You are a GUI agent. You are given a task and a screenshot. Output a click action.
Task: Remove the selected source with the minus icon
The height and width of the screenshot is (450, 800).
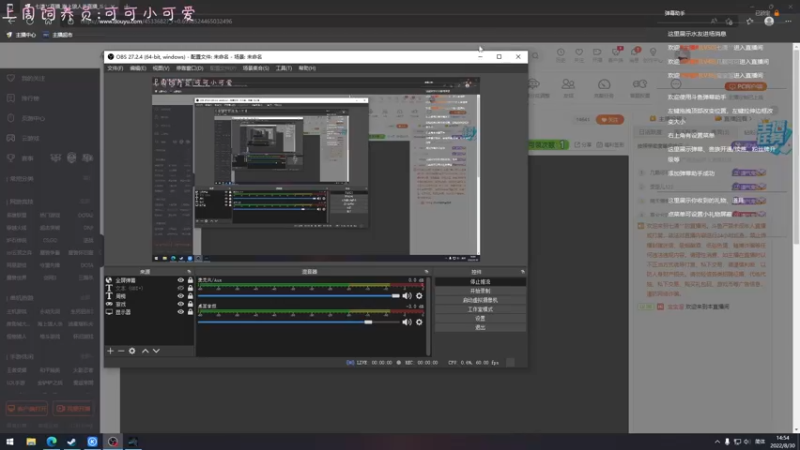[x=121, y=351]
